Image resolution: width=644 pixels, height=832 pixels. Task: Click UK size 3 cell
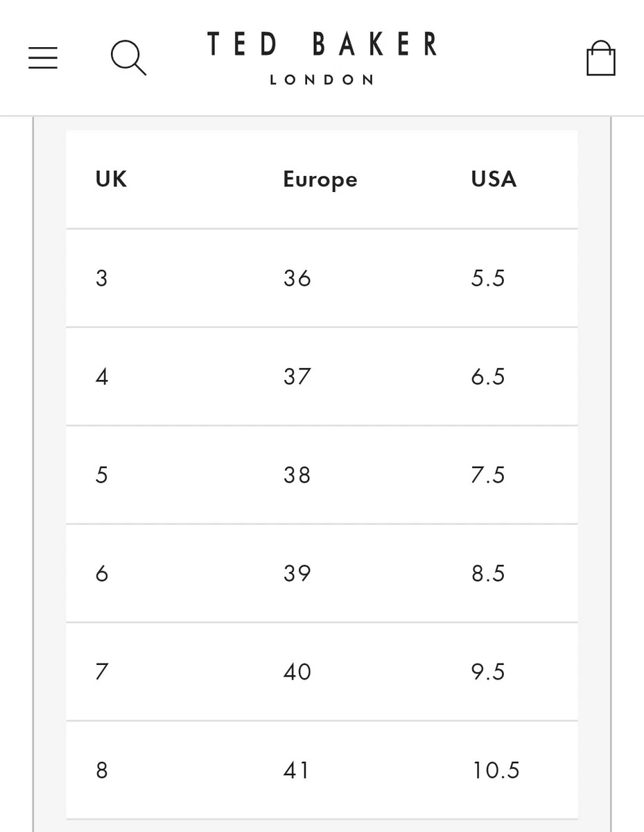click(x=102, y=279)
